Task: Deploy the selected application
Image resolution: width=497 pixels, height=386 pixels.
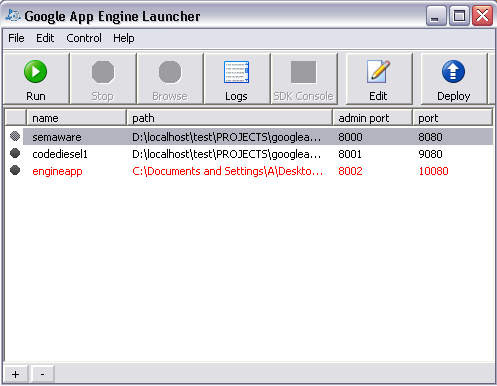Action: pyautogui.click(x=454, y=79)
